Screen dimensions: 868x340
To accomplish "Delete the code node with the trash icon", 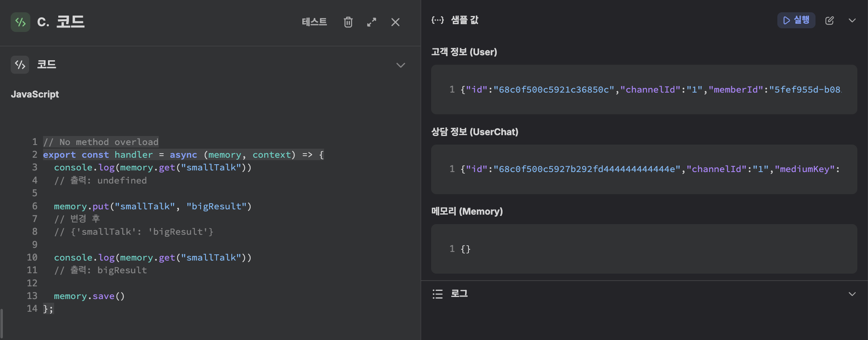I will [348, 22].
